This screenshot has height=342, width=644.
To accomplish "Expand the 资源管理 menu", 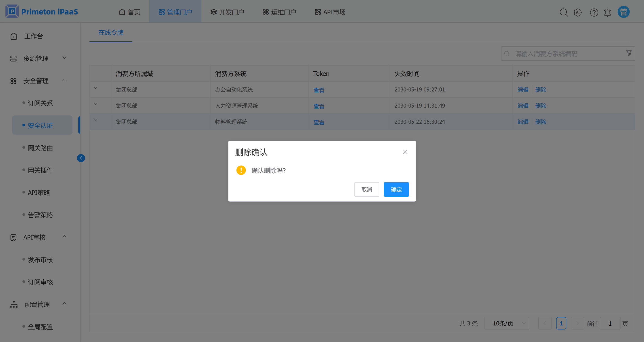I will 38,58.
